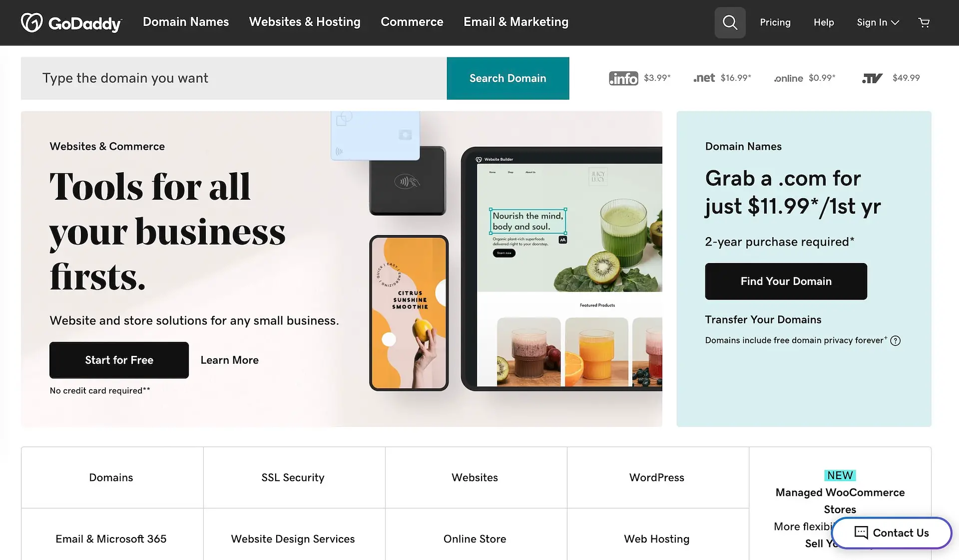The width and height of the screenshot is (959, 560).
Task: Select the Email & Marketing menu item
Action: [x=516, y=21]
